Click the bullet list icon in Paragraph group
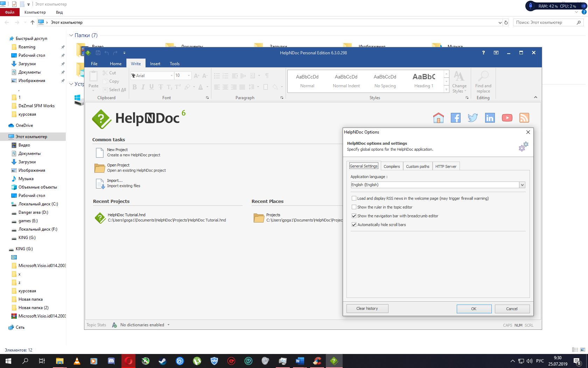The height and width of the screenshot is (368, 588). [217, 76]
